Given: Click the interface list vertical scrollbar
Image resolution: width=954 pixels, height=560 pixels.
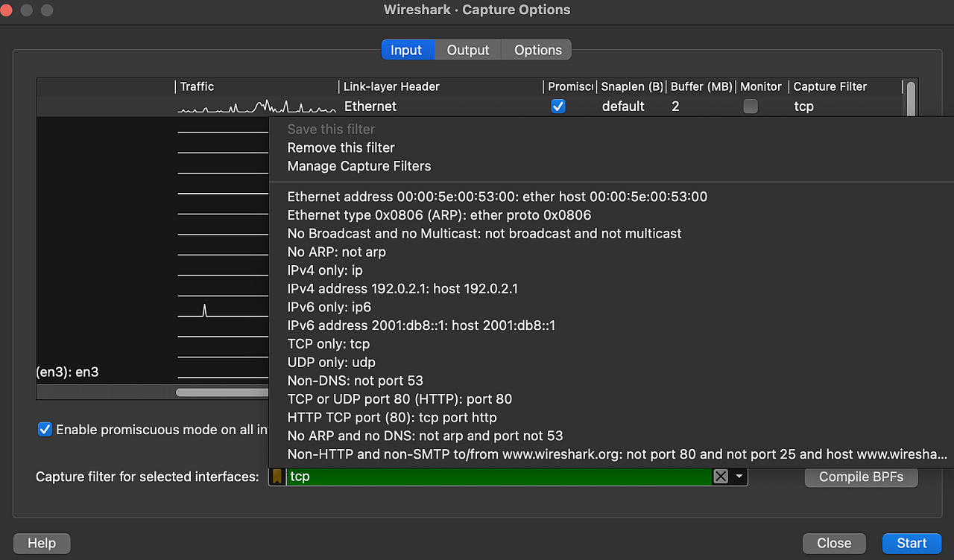Looking at the screenshot, I should (911, 98).
